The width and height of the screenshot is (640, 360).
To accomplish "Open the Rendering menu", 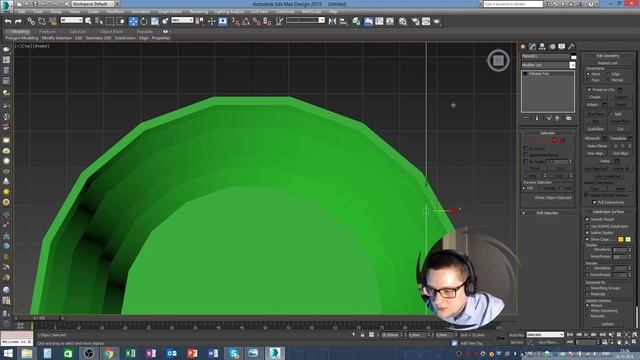I will [198, 11].
